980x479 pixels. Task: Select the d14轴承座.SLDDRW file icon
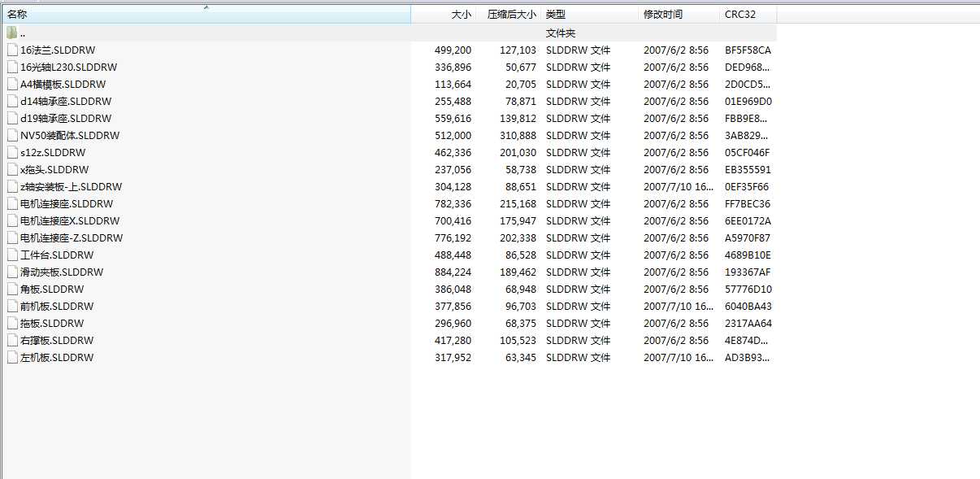click(12, 101)
